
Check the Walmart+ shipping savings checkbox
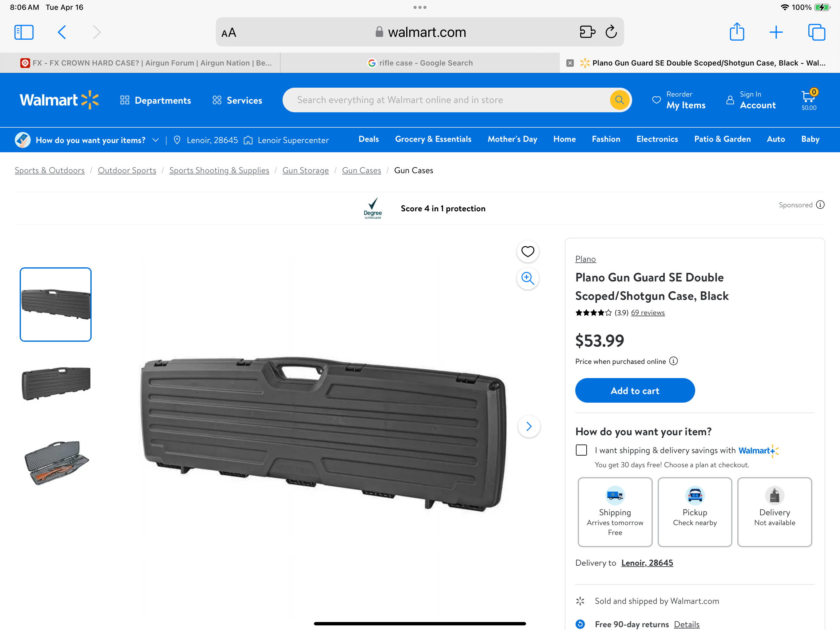[581, 450]
